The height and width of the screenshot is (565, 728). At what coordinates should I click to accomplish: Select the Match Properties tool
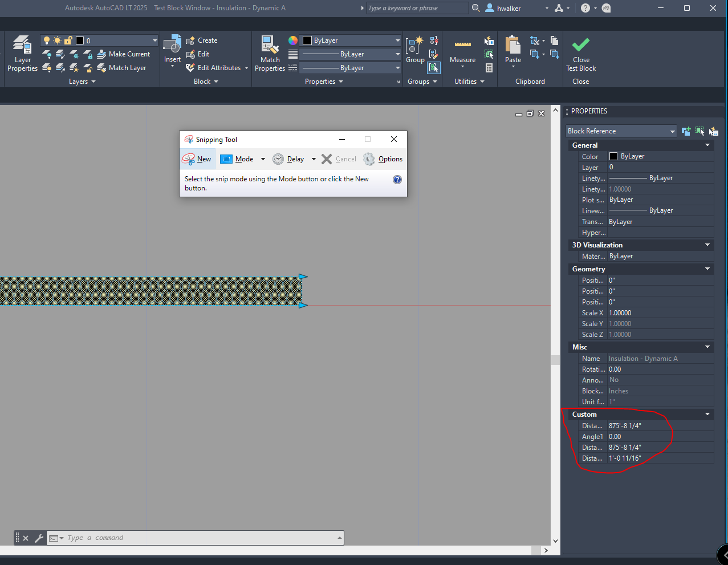click(270, 51)
